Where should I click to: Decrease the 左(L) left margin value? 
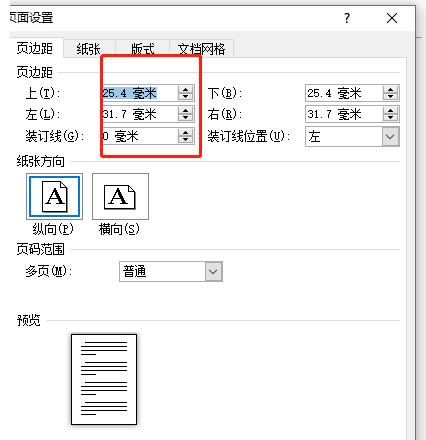[x=186, y=118]
